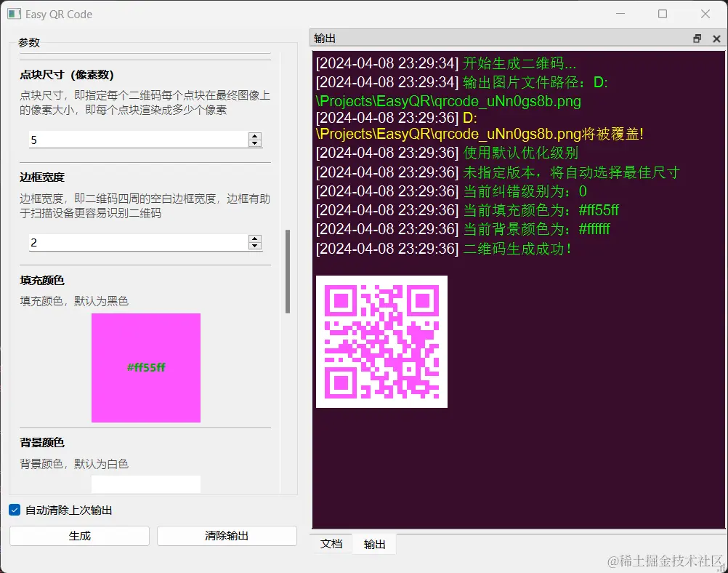Click the 使用默认优化级别 log line
The image size is (728, 573).
pos(447,153)
